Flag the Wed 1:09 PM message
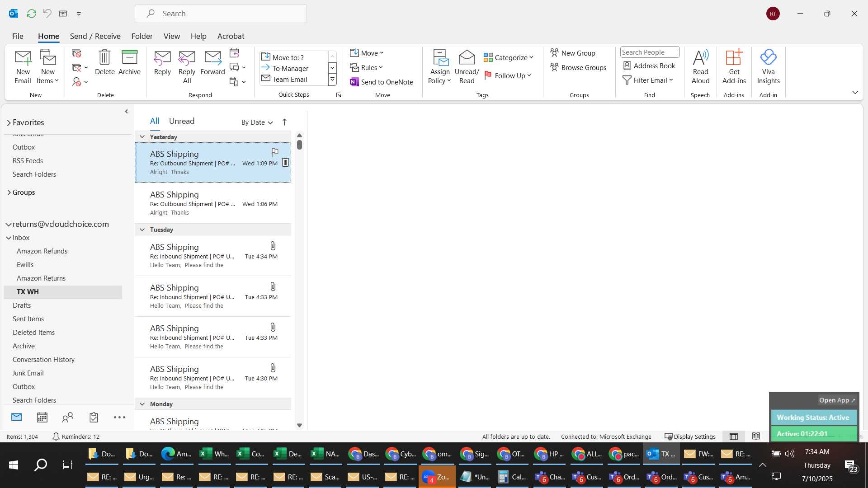The height and width of the screenshot is (488, 868). 274,152
